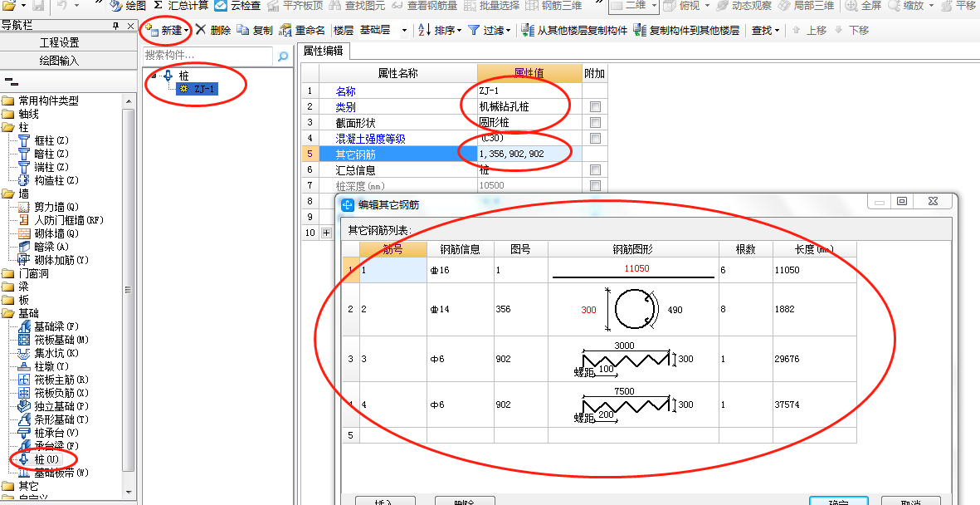Image resolution: width=980 pixels, height=505 pixels.
Task: Click the 局部三维 toolbar button
Action: tap(807, 6)
